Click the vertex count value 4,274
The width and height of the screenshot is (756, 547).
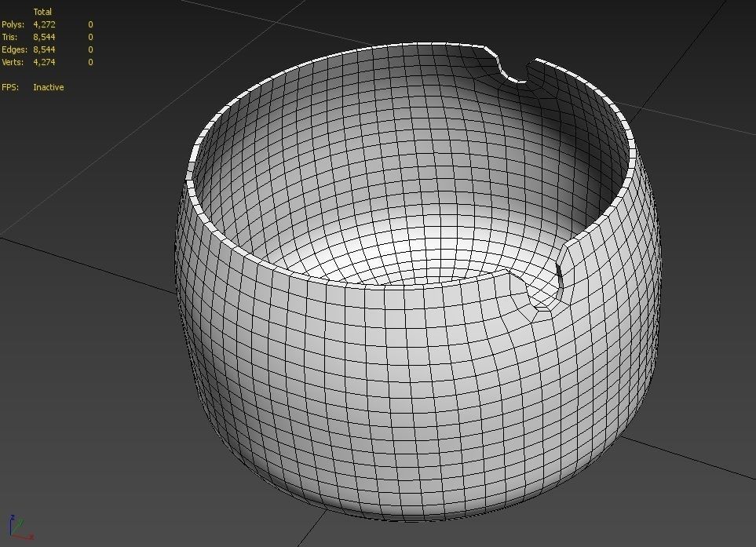coord(45,62)
